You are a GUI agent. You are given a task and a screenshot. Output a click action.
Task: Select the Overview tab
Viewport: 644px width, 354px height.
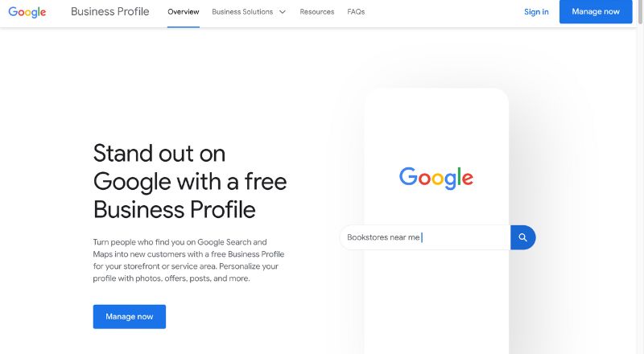[184, 12]
